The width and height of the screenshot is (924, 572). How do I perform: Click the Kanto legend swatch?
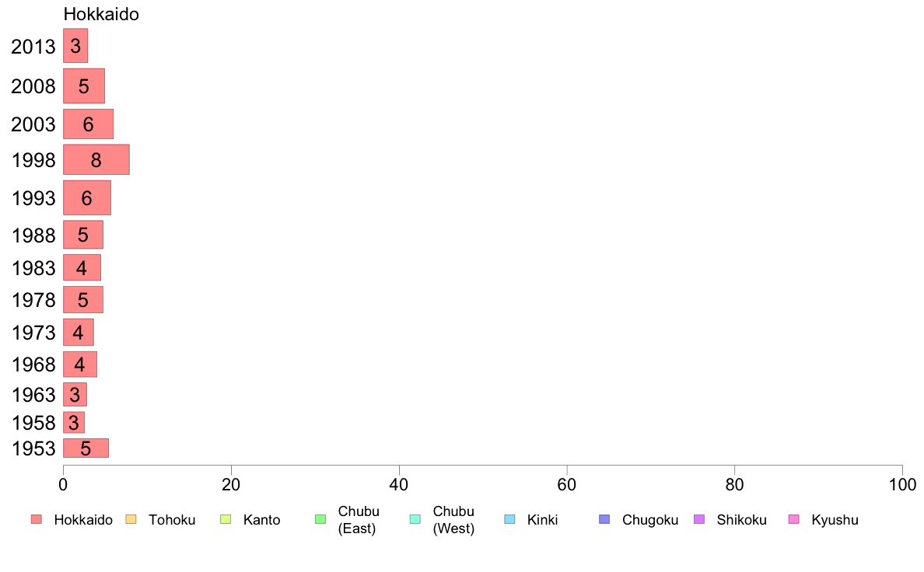[x=226, y=519]
